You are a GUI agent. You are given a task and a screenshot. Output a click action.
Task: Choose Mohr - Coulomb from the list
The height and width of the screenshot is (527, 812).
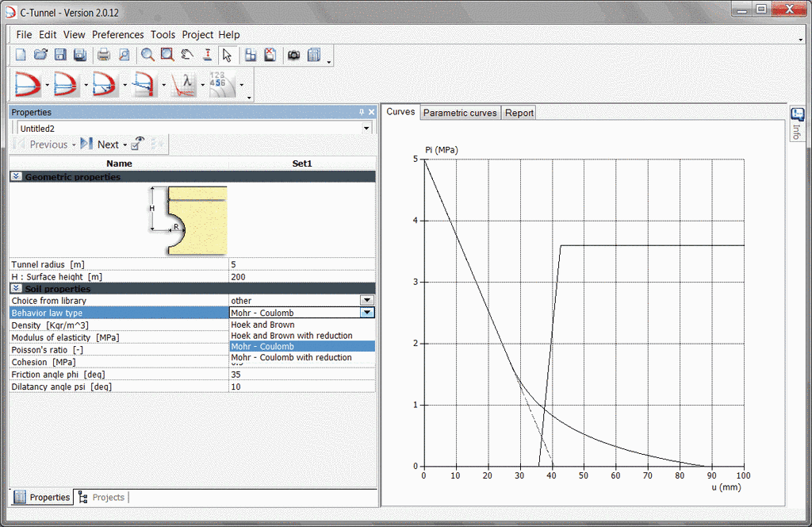(302, 347)
